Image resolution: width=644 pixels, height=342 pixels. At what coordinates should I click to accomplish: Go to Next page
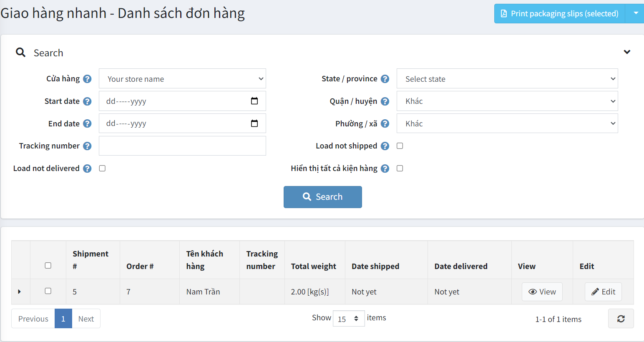coord(86,319)
